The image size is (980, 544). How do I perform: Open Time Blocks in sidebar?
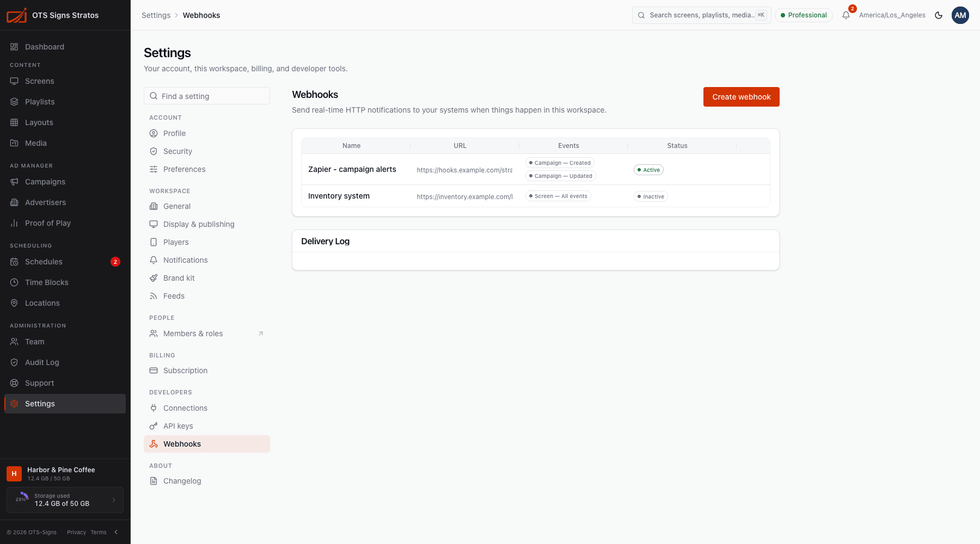[x=65, y=282]
